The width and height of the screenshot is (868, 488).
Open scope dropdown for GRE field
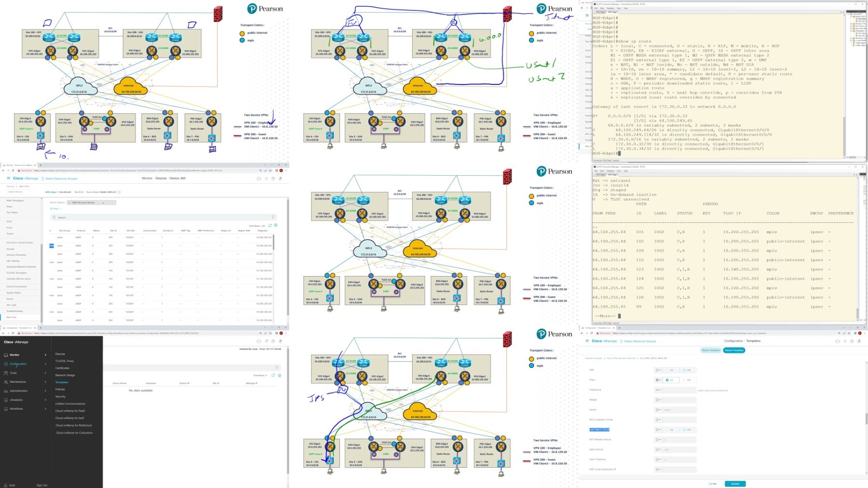point(658,370)
